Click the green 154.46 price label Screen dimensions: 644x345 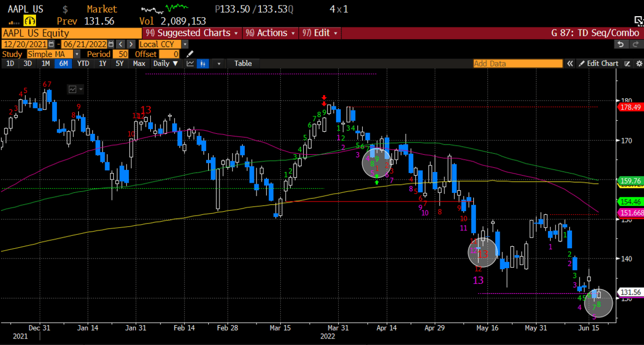(x=630, y=202)
